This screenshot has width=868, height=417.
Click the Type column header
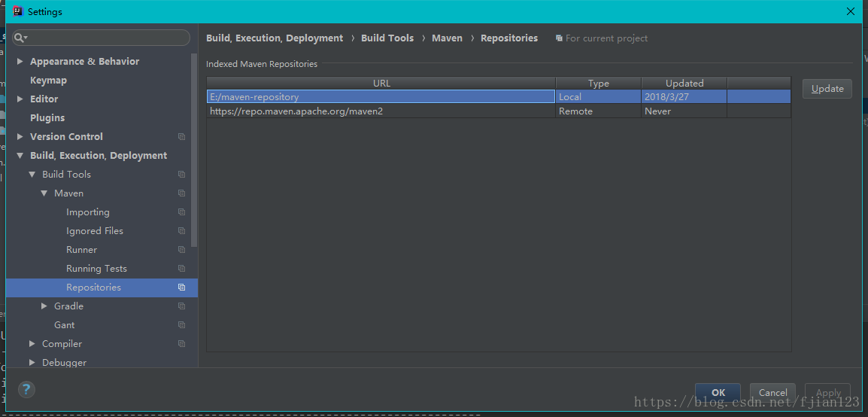[x=599, y=83]
